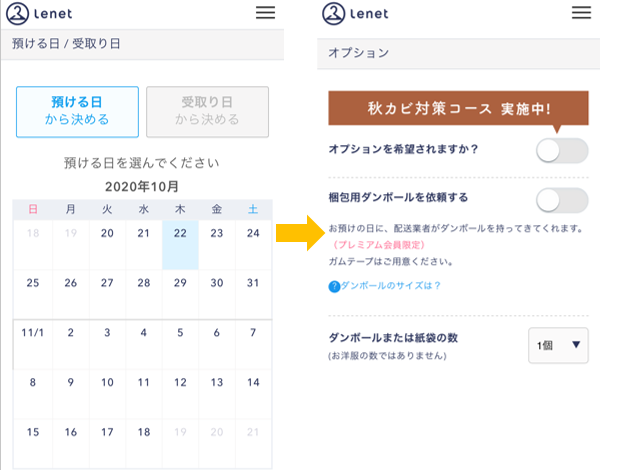634x470 pixels.
Task: Open the hamburger menu on right screen
Action: click(x=581, y=13)
